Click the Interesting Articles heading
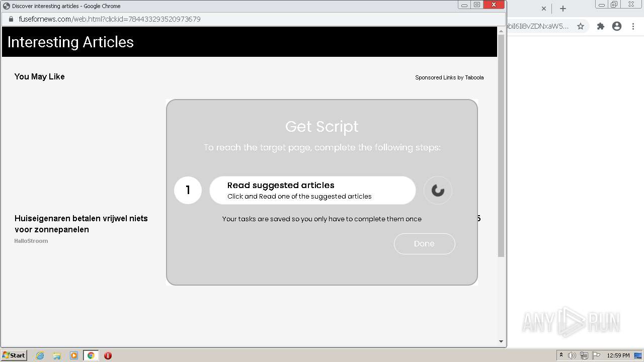644x362 pixels. [70, 42]
